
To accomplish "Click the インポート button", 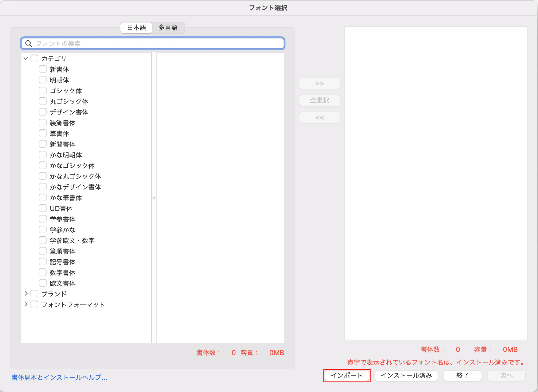I will click(347, 375).
